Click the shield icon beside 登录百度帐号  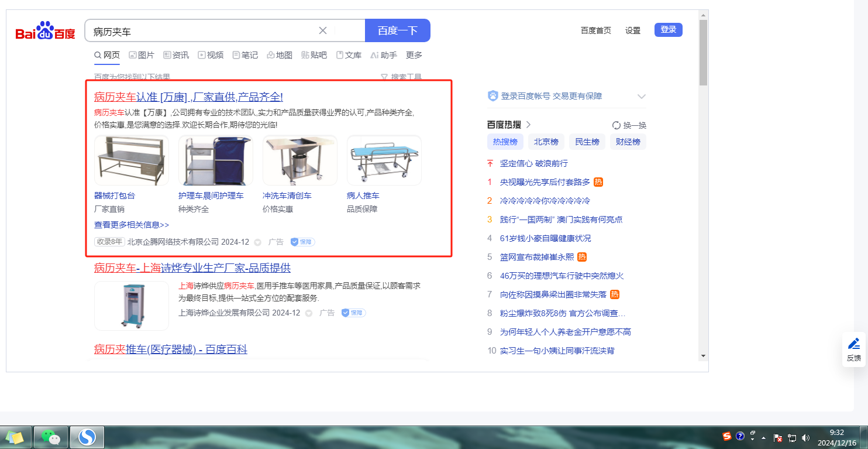tap(492, 96)
